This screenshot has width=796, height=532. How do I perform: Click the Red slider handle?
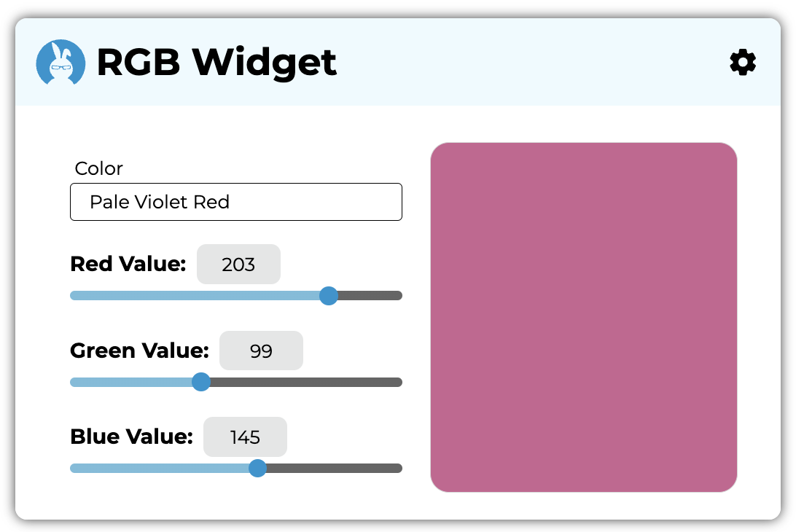329,295
